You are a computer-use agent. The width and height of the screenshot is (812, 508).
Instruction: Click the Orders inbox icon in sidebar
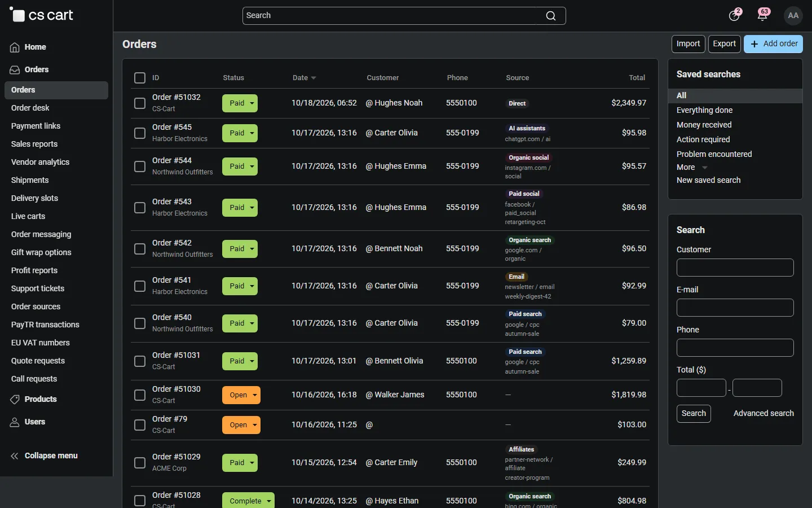coord(15,70)
